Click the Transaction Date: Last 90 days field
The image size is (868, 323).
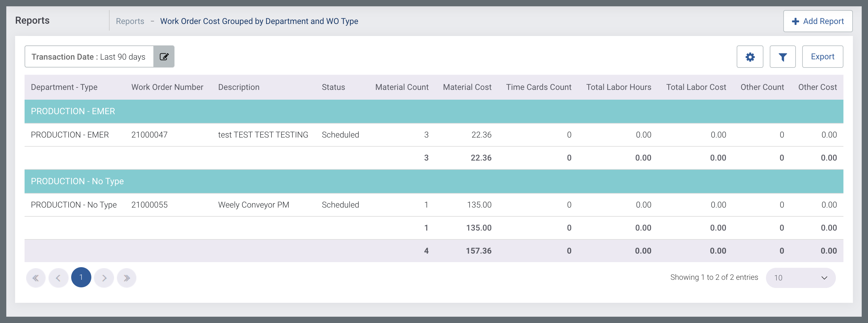tap(89, 57)
